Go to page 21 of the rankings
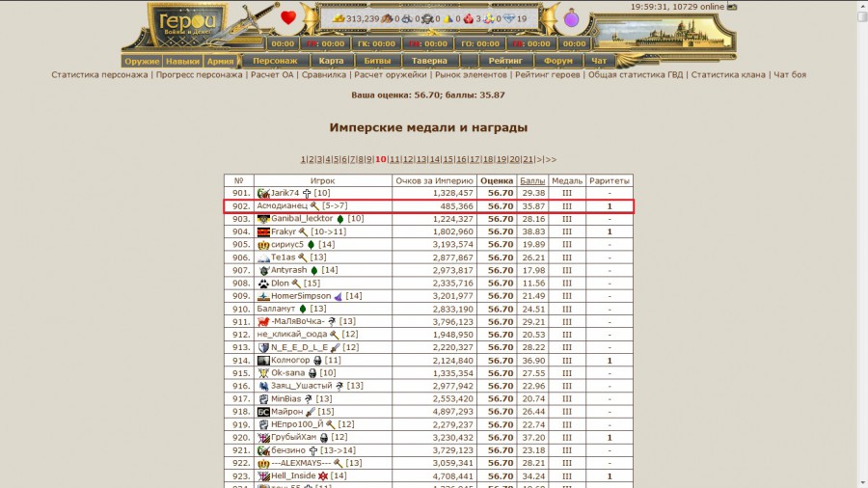This screenshot has height=488, width=868. pyautogui.click(x=529, y=159)
